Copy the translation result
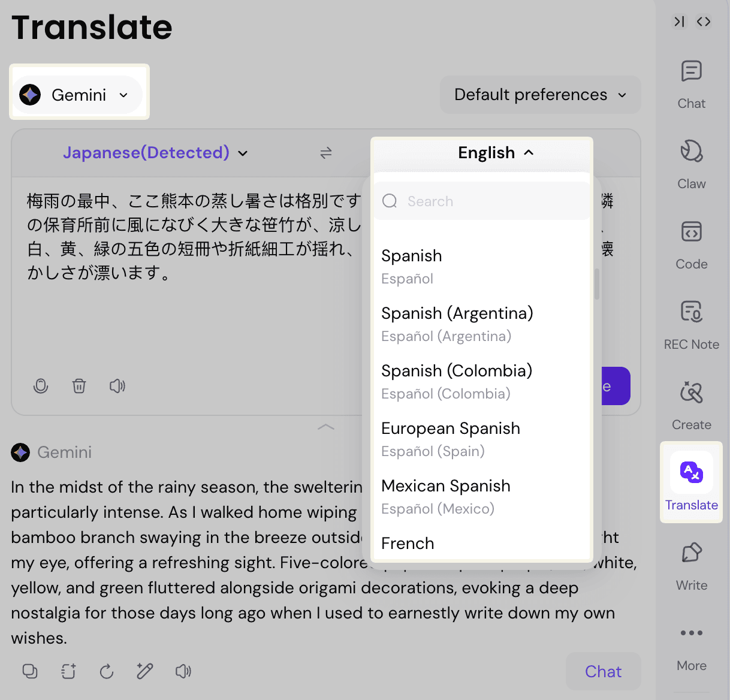 pos(30,671)
